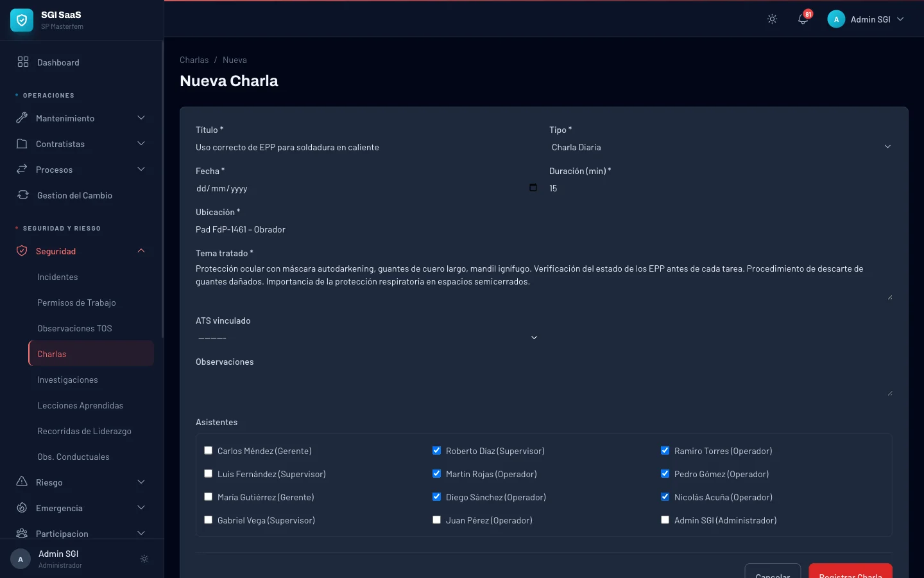Screen dimensions: 924x578
Task: Open Incidentes in the Seguridad menu
Action: (58, 277)
